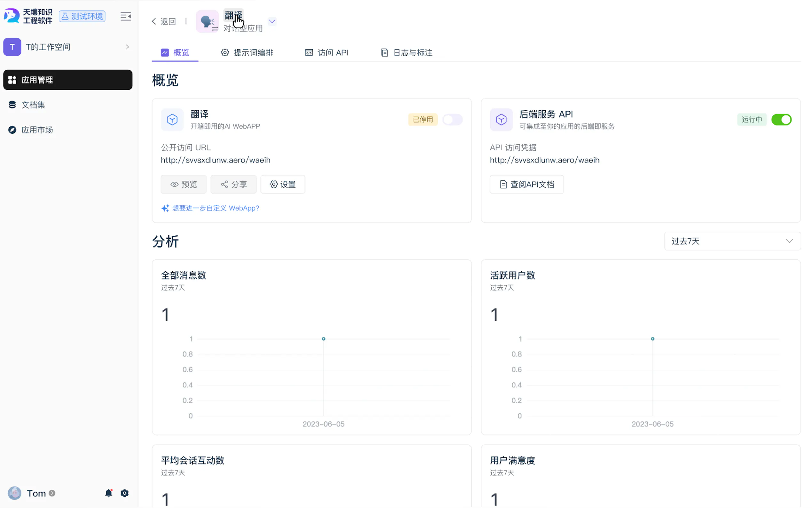Expand T的工作空间 workspace selector
The width and height of the screenshot is (812, 508).
coord(67,47)
